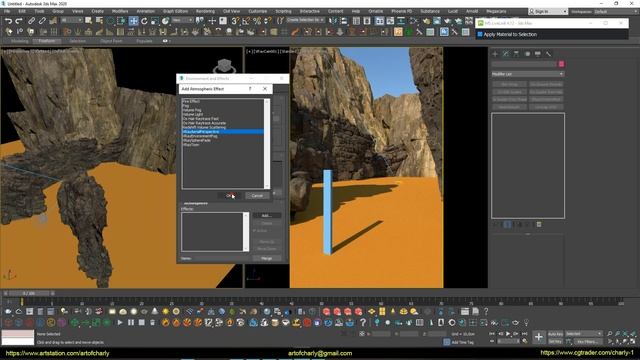Click the Undo arrow in main toolbar

tap(9, 20)
